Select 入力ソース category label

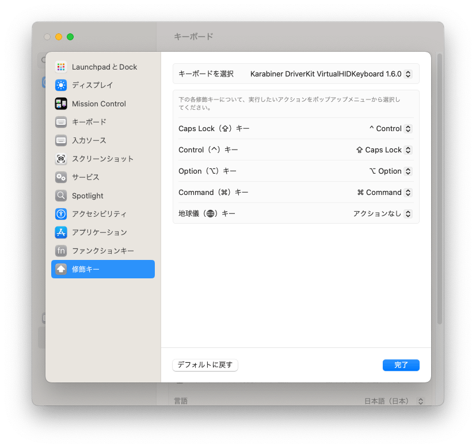(x=89, y=140)
